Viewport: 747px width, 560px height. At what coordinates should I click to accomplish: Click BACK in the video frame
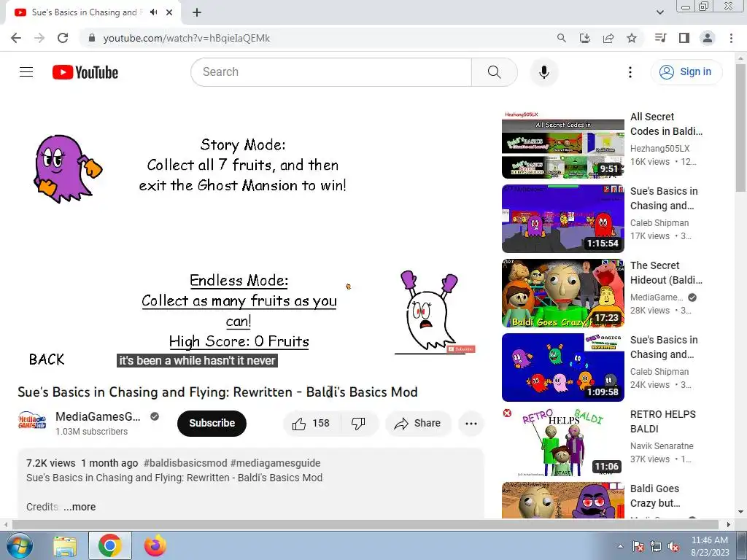point(47,359)
